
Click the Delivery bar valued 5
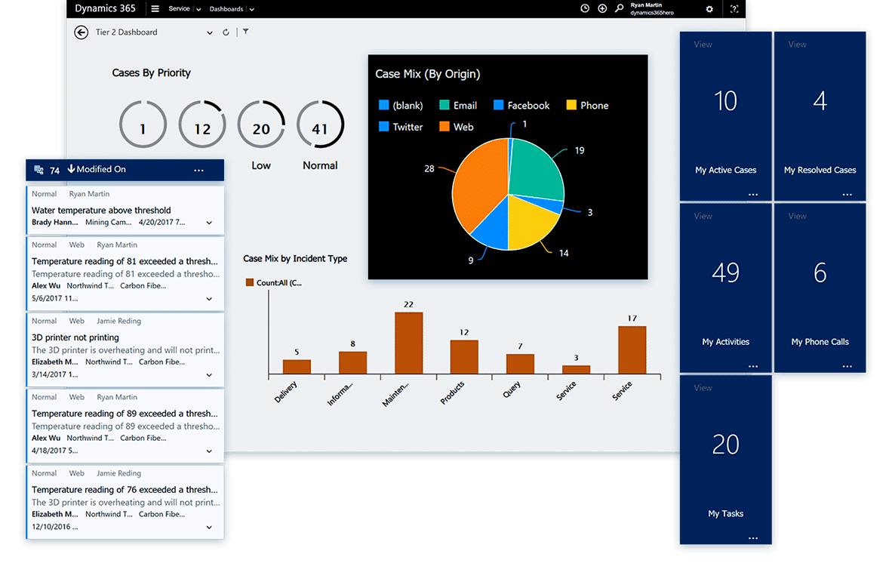pos(297,367)
